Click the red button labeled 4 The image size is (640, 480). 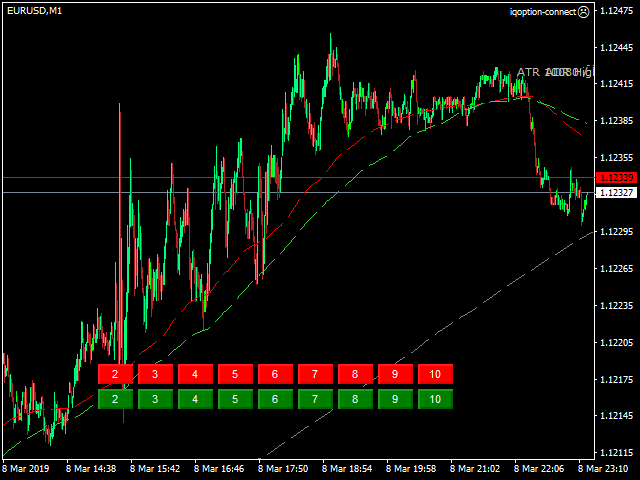[195, 374]
